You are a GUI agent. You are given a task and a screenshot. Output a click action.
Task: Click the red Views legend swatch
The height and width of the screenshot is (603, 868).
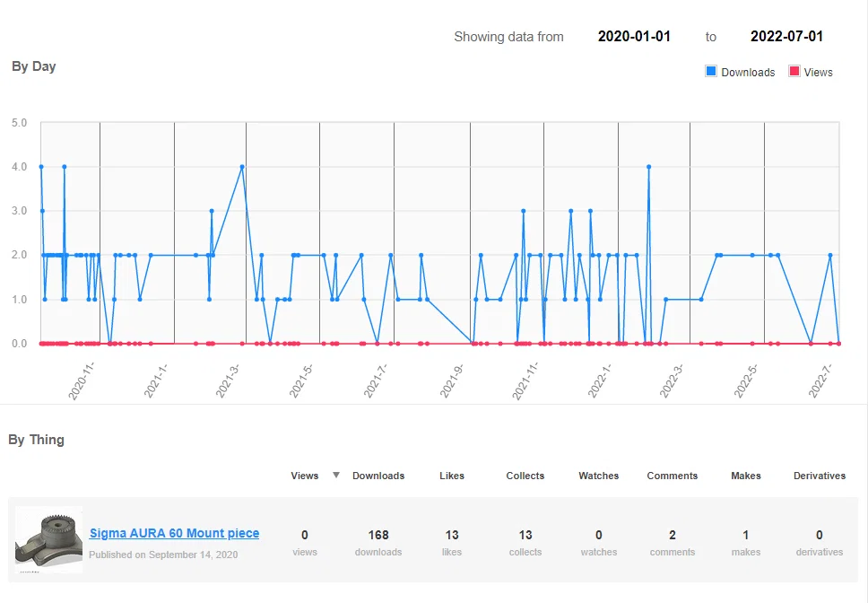pos(794,72)
